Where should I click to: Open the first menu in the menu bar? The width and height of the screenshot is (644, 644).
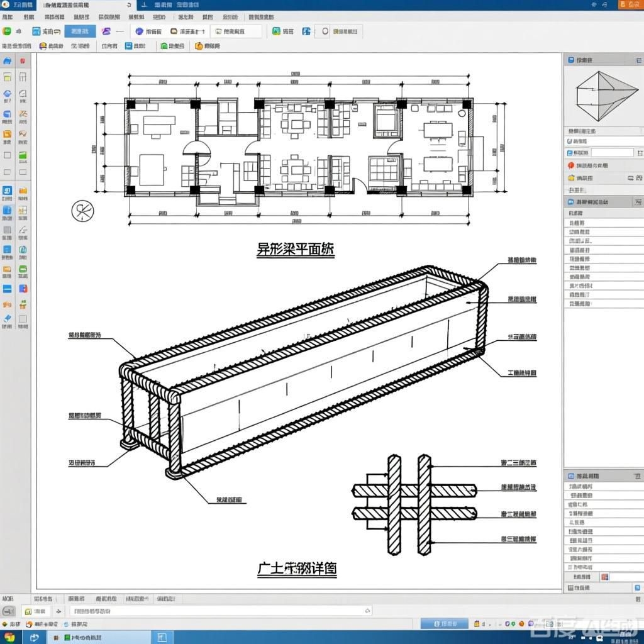[x=8, y=18]
